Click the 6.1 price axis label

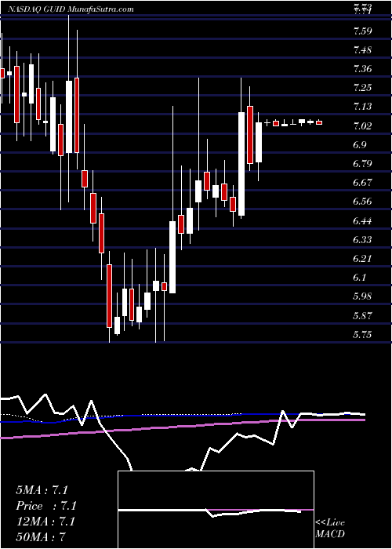click(x=360, y=278)
